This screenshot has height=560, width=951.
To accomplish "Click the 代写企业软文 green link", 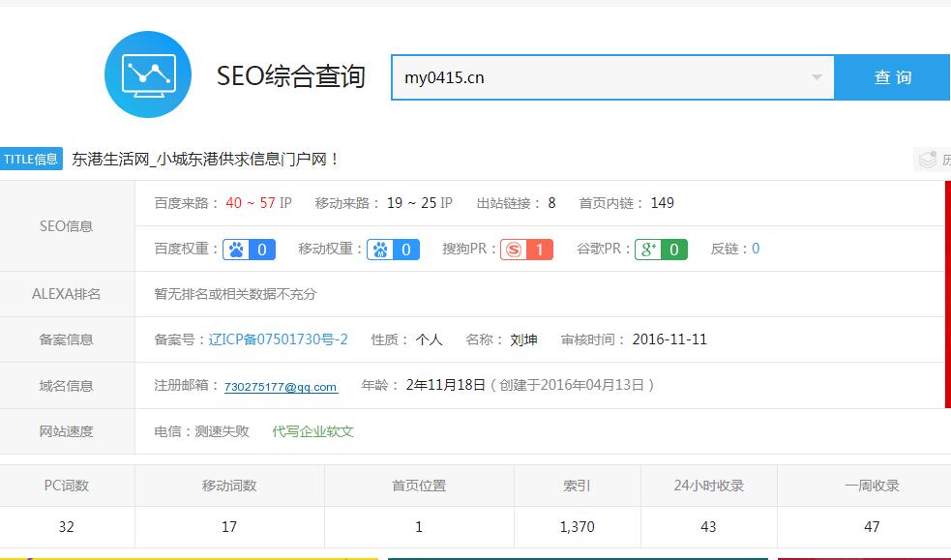I will [312, 431].
